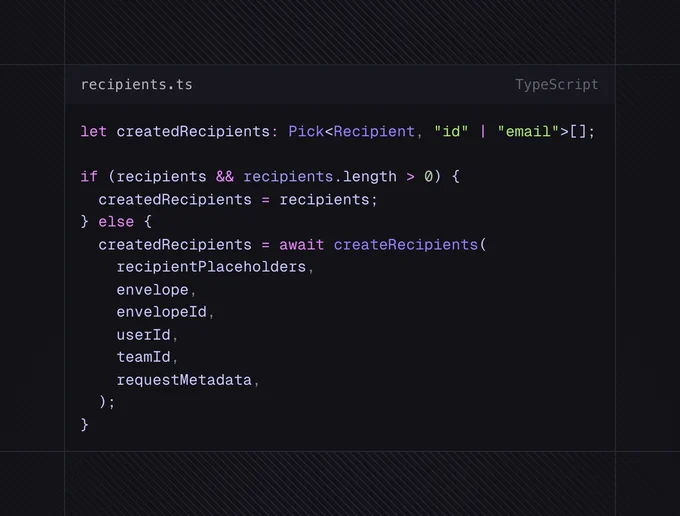This screenshot has width=680, height=516.
Task: Click the number 0 in the condition
Action: [x=428, y=177]
